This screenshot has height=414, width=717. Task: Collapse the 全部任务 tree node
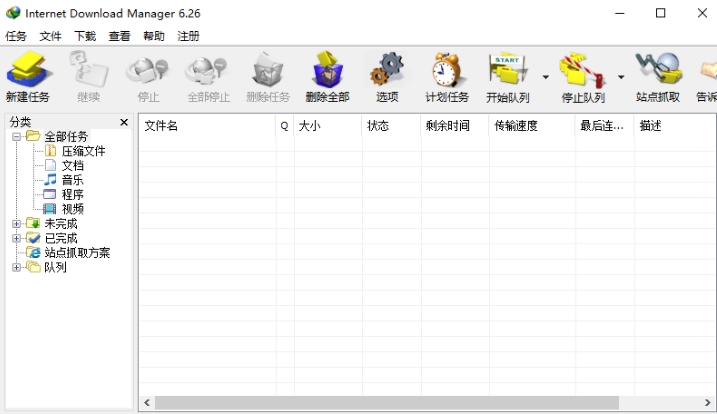(x=16, y=136)
